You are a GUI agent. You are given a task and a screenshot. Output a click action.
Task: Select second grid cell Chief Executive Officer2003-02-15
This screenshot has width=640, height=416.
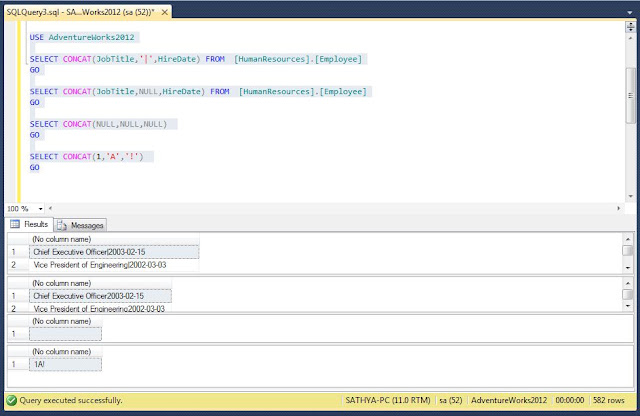tap(100, 296)
